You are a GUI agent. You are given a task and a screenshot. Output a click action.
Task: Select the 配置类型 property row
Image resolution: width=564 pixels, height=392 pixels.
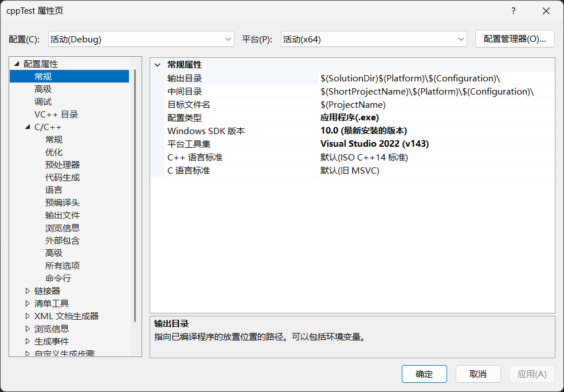pyautogui.click(x=359, y=117)
